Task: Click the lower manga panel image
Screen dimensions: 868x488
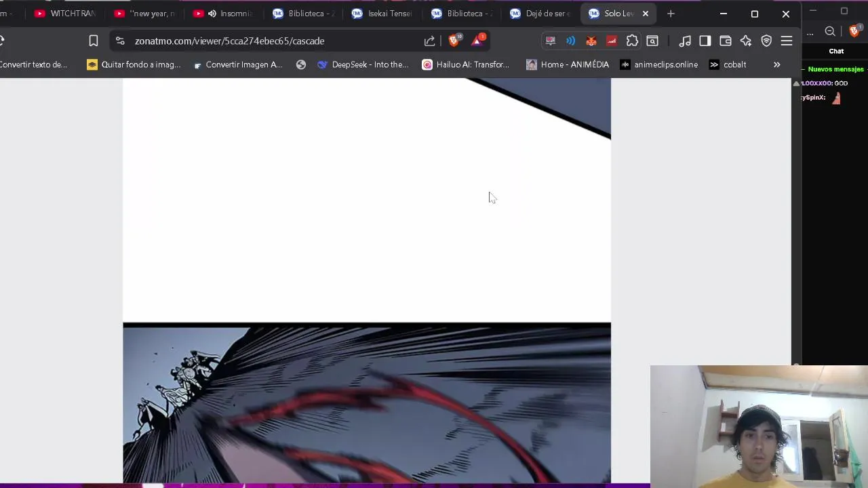Action: (366, 404)
